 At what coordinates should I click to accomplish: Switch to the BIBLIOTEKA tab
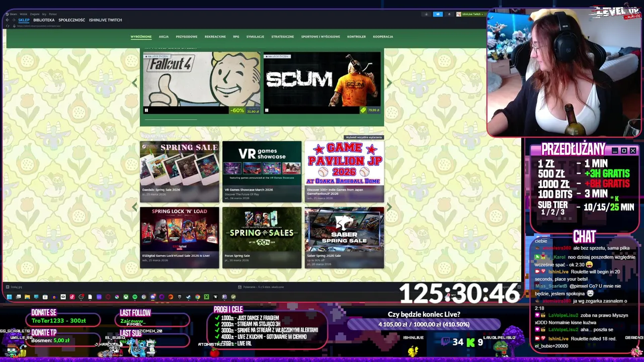[x=44, y=20]
